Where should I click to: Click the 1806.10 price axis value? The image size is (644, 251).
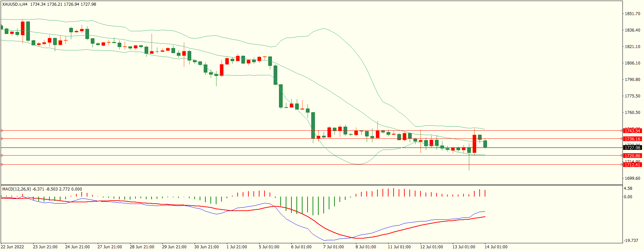(632, 63)
